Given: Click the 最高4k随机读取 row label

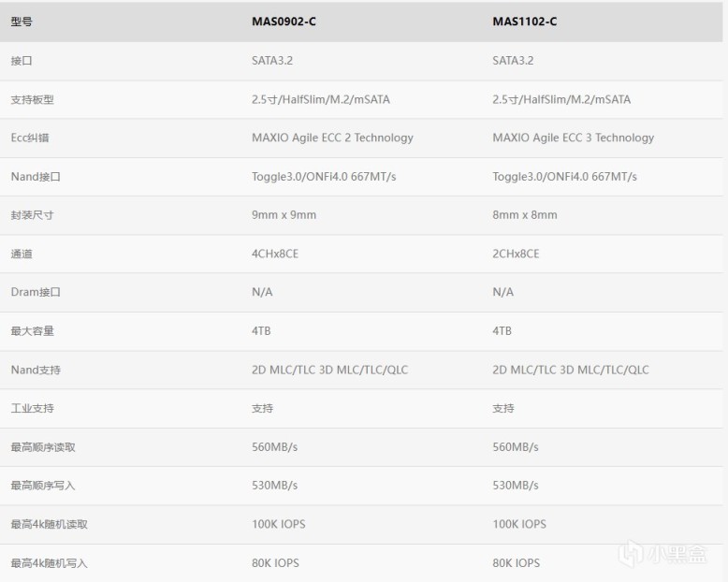Looking at the screenshot, I should tap(49, 524).
